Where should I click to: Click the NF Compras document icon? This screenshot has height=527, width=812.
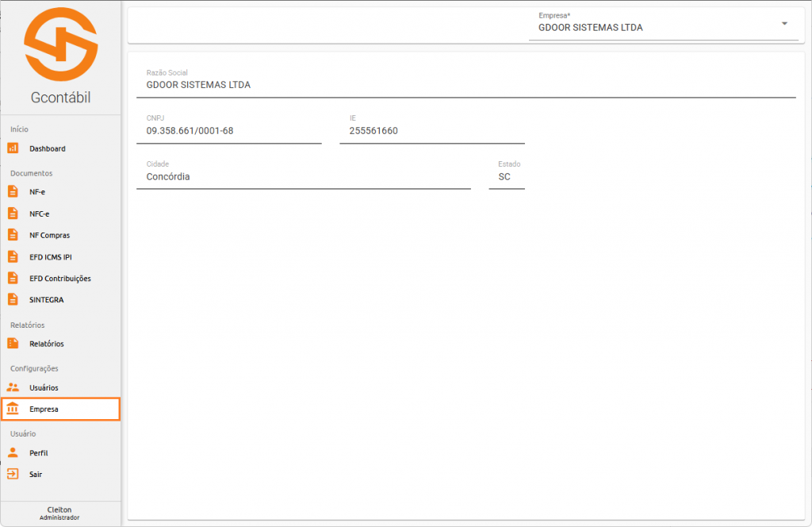coord(13,235)
